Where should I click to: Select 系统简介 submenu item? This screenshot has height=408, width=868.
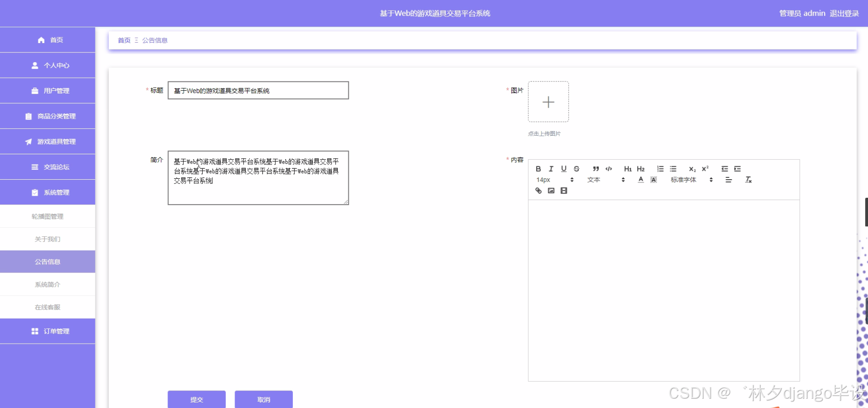click(48, 284)
